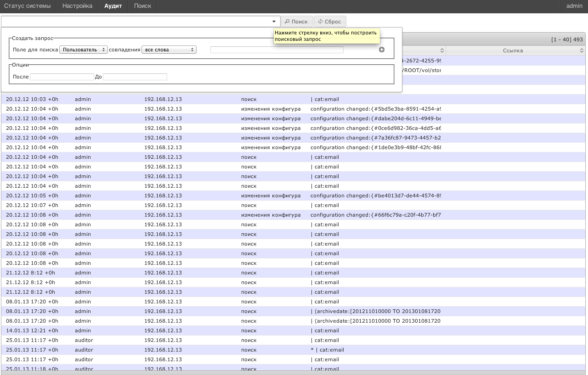The image size is (588, 375).
Task: Click sort arrows on the Ссылка column
Action: [581, 50]
